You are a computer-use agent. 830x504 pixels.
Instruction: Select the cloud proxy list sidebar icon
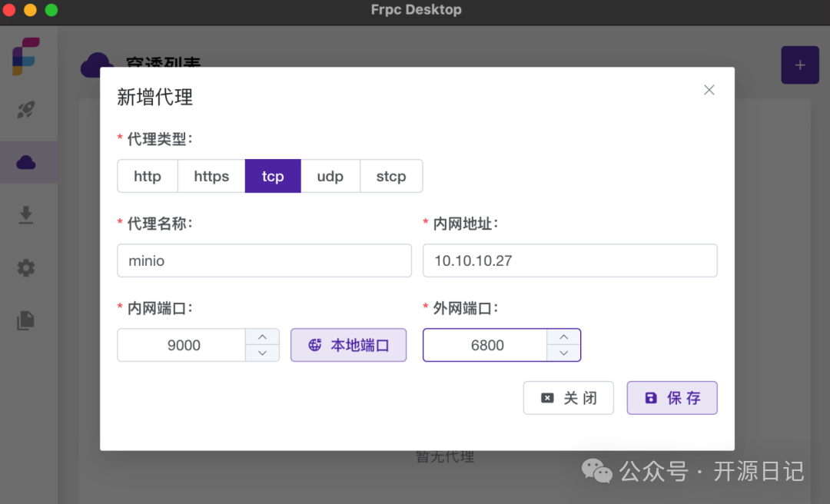(x=26, y=162)
